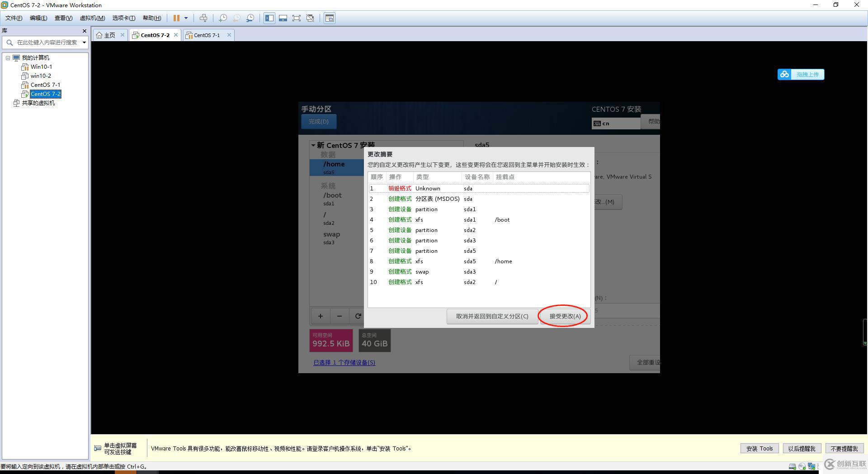Select row 1 销毁格式 Unknown sda
Screen dimensions: 868x474
[x=479, y=189]
